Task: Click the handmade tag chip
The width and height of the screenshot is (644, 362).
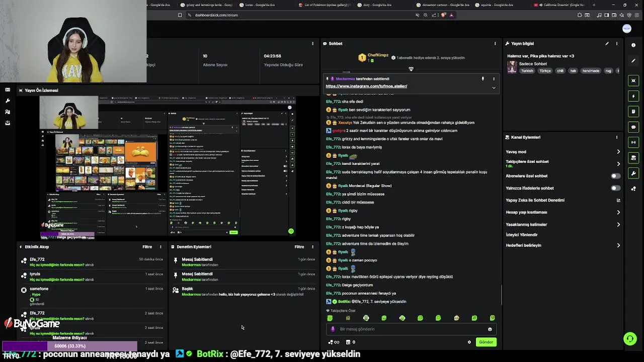Action: click(591, 71)
